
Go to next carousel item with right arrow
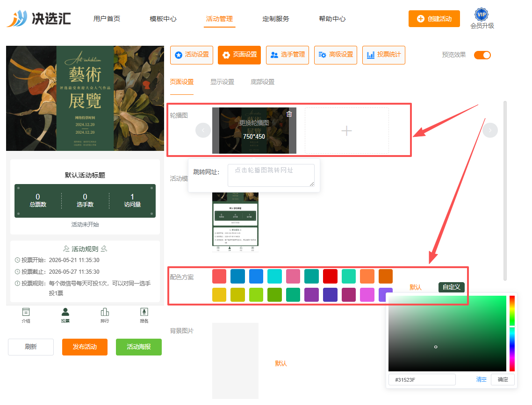click(x=490, y=130)
